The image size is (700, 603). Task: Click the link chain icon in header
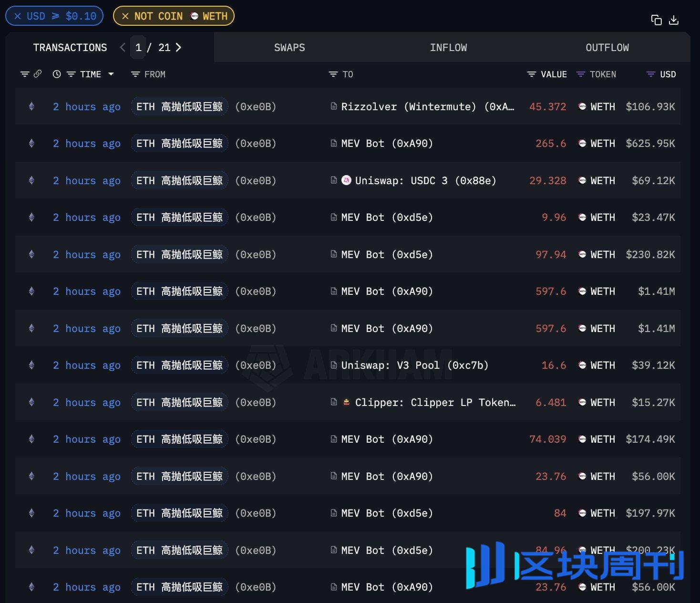[38, 74]
